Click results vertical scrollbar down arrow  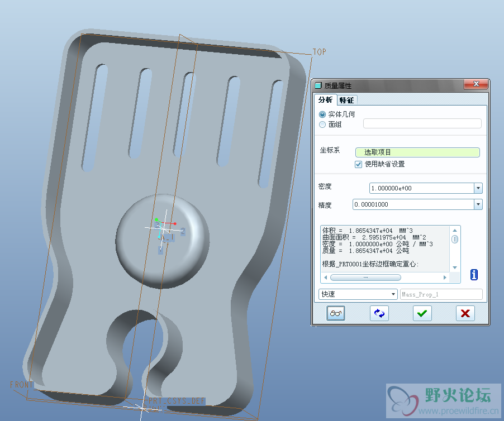tap(455, 267)
